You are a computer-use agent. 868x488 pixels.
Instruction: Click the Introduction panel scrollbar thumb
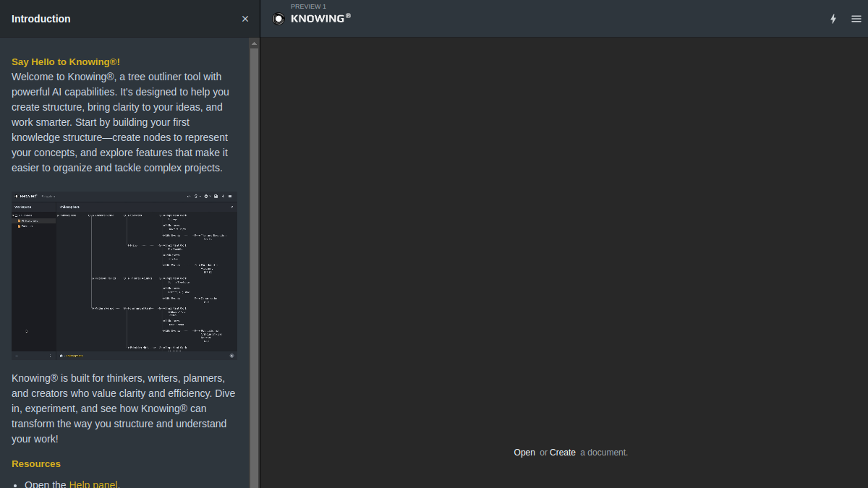(x=254, y=268)
